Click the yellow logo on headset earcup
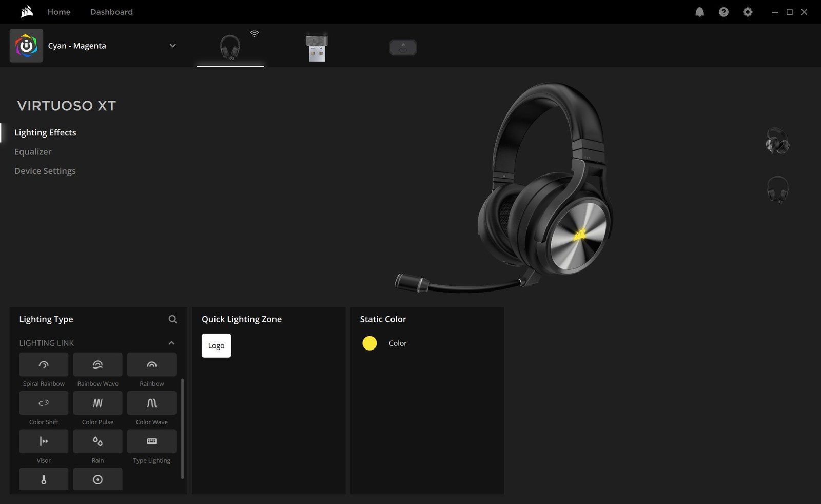 (580, 234)
